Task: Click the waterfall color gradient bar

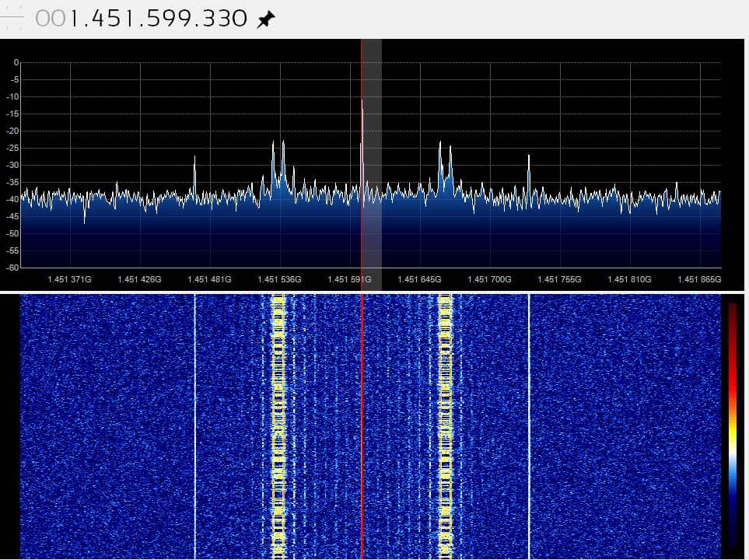Action: tap(733, 425)
